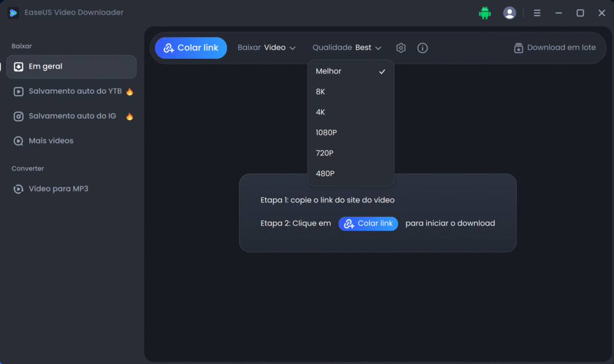This screenshot has width=614, height=364.
Task: Click the EaseUS Video Downloader logo icon
Action: click(x=13, y=12)
